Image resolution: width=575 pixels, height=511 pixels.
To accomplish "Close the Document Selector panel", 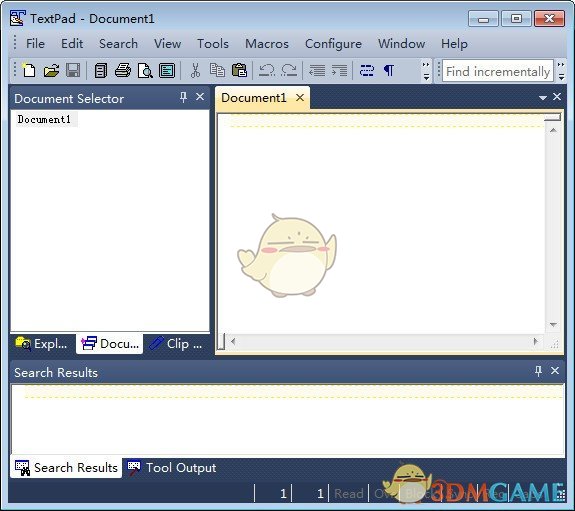I will point(200,97).
